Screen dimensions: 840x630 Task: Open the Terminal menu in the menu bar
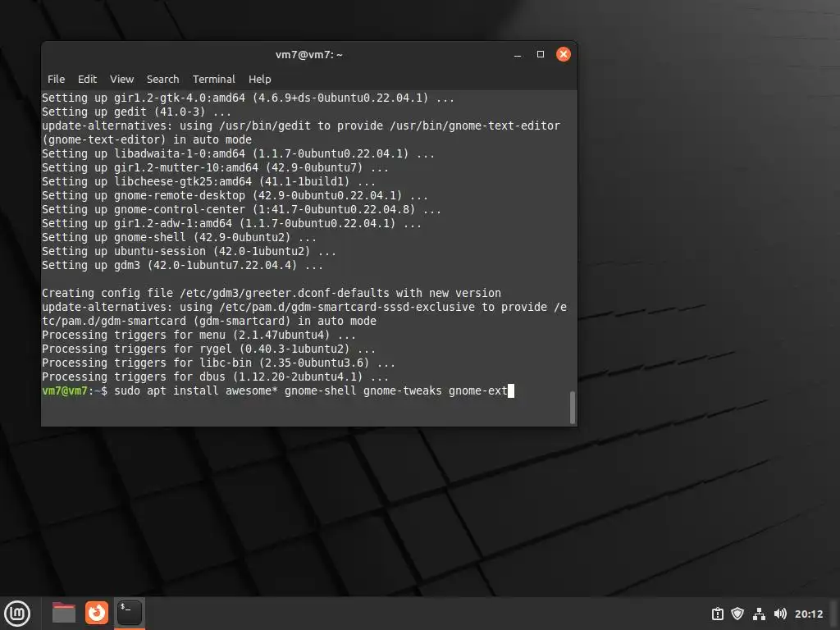pyautogui.click(x=214, y=80)
